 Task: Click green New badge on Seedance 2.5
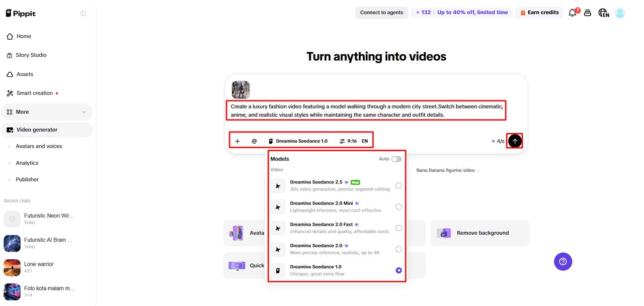(x=355, y=182)
